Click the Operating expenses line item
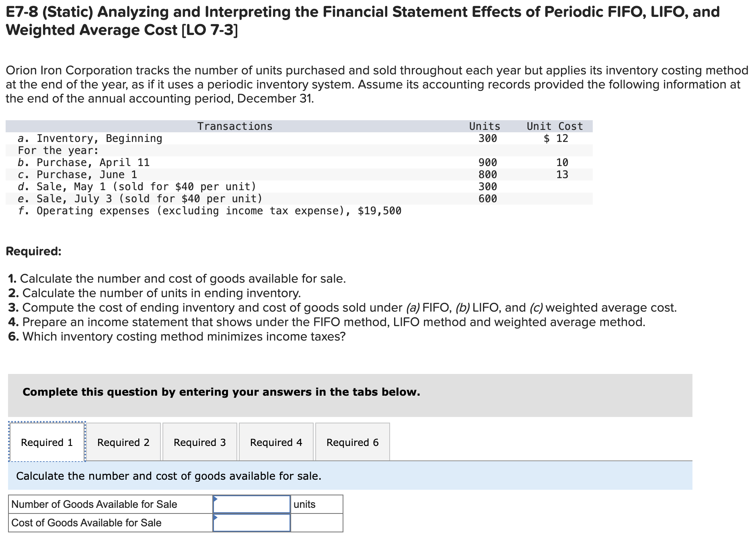Viewport: 756px width, 538px height. pyautogui.click(x=209, y=211)
